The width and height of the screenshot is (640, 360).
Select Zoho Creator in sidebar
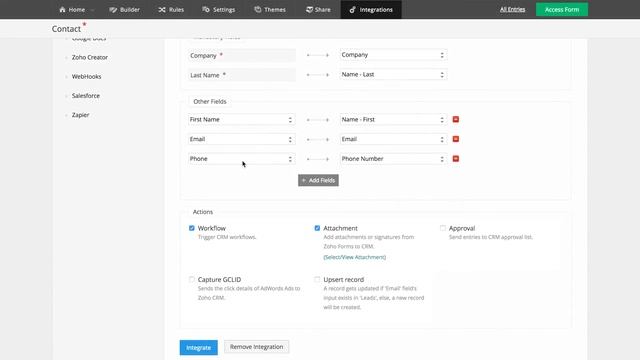90,57
